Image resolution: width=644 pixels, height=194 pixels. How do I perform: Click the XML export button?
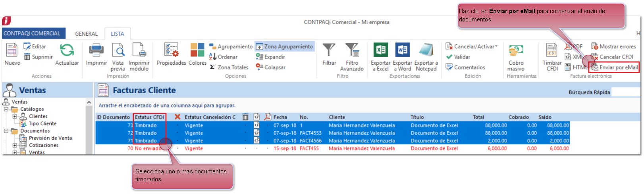[x=573, y=57]
